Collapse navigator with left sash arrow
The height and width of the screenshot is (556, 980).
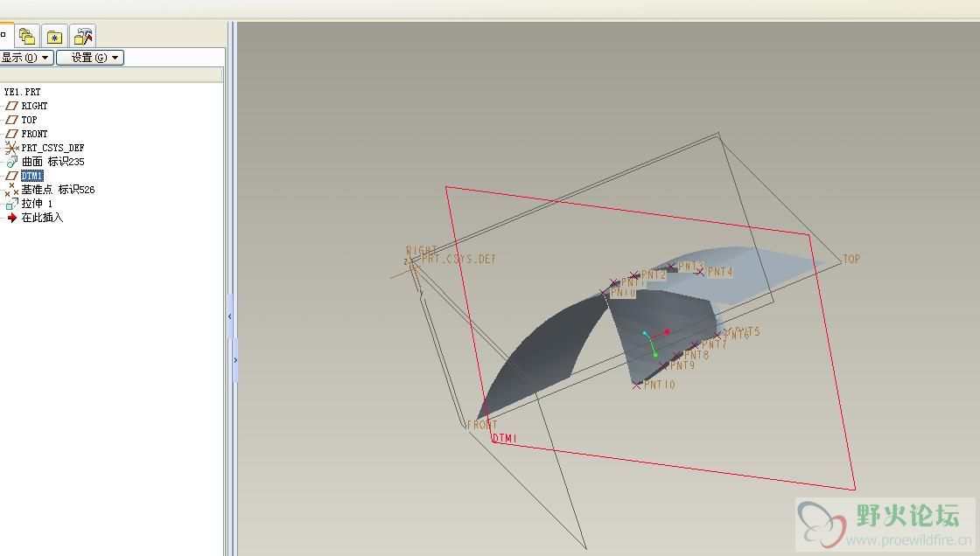[229, 316]
